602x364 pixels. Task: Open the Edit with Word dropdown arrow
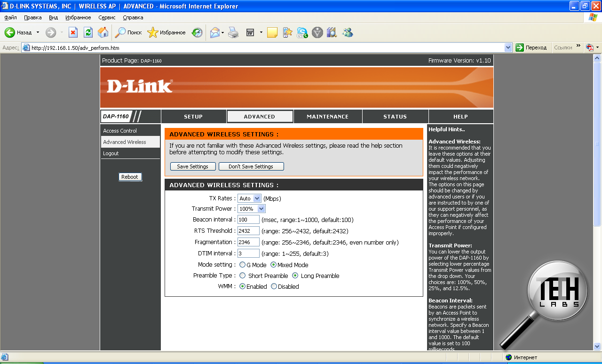point(261,32)
